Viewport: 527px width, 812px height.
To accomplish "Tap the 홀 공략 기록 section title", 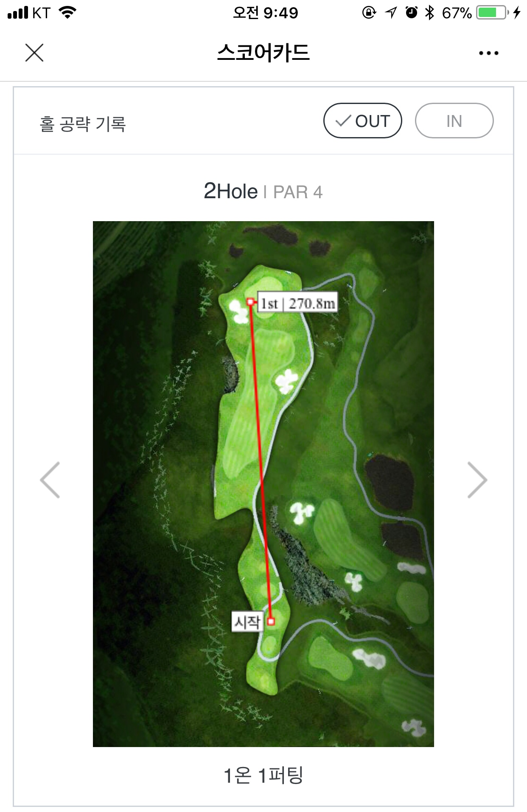I will click(83, 124).
